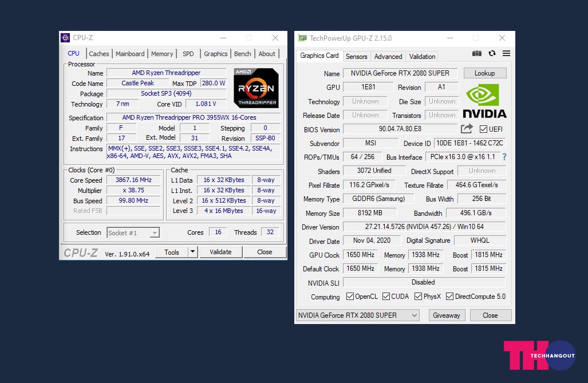This screenshot has height=383, width=588.
Task: Click the Memory Type value GDDR6 (Samsung)
Action: 379,199
